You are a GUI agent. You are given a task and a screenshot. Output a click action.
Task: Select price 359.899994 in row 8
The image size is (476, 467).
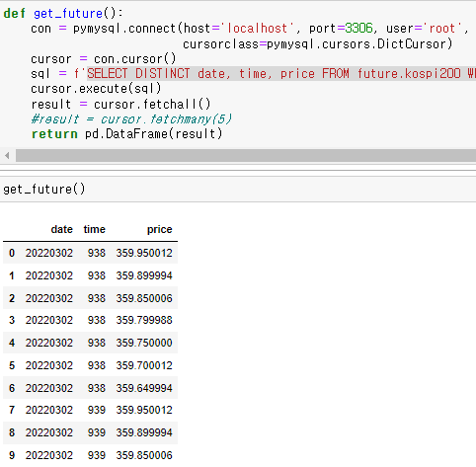[144, 432]
